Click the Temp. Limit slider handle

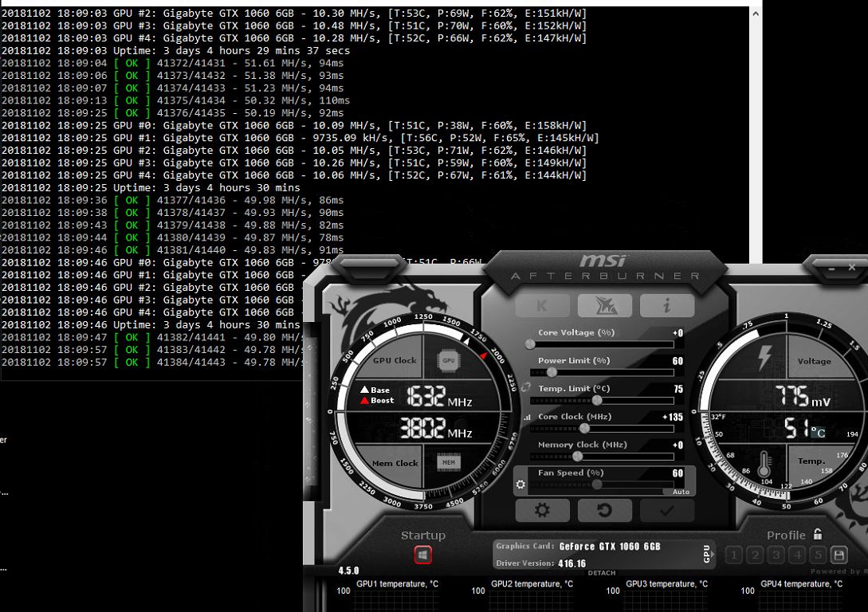(x=597, y=400)
